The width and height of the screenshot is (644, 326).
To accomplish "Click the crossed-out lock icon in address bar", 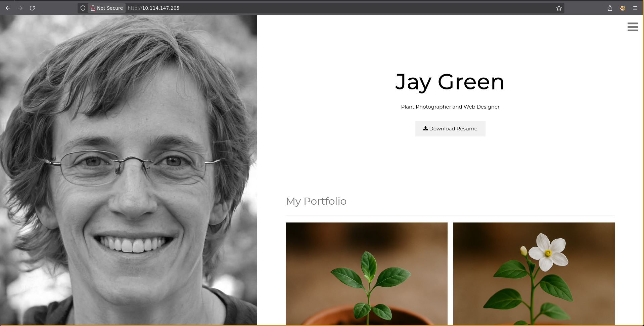I will (x=93, y=8).
